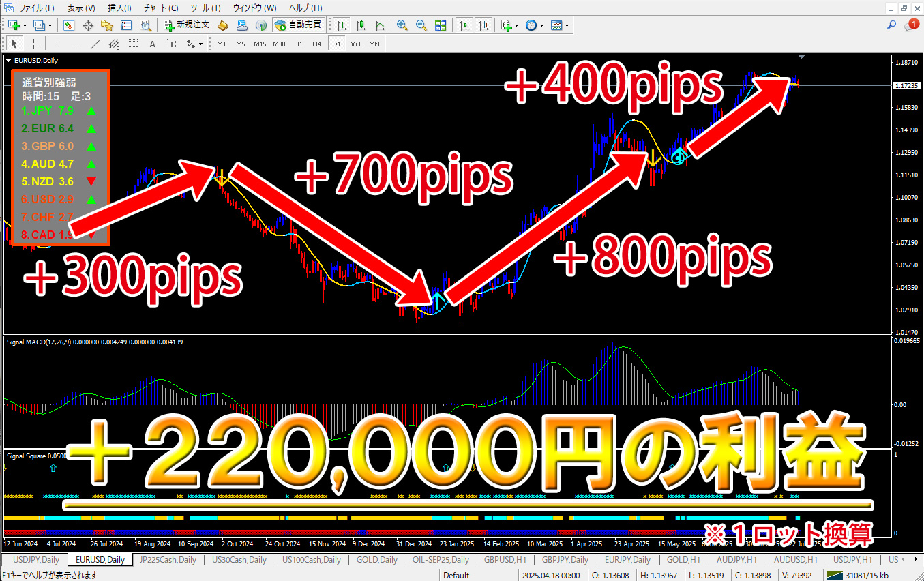924x581 pixels.
Task: Open the 挿入(I) menu
Action: click(x=119, y=8)
